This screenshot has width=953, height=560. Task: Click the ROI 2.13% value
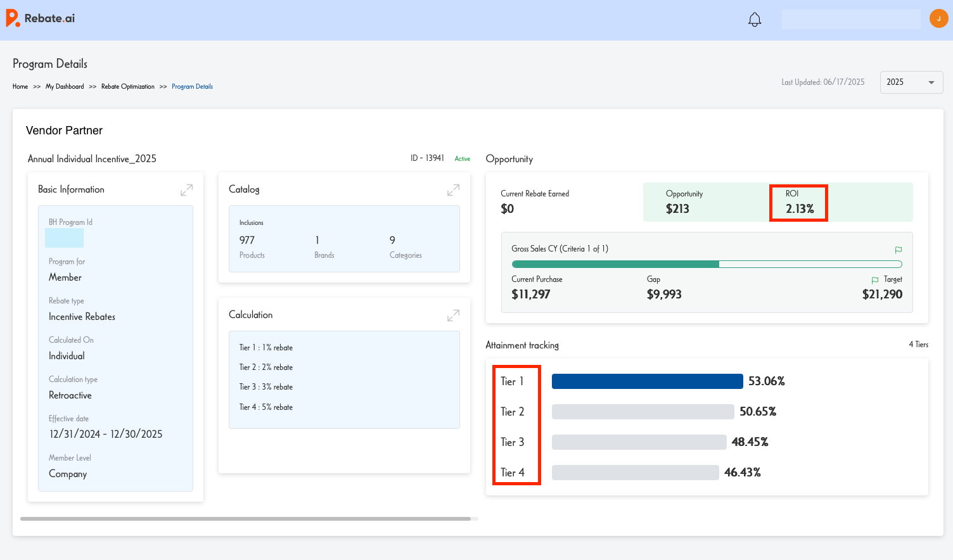click(x=799, y=209)
